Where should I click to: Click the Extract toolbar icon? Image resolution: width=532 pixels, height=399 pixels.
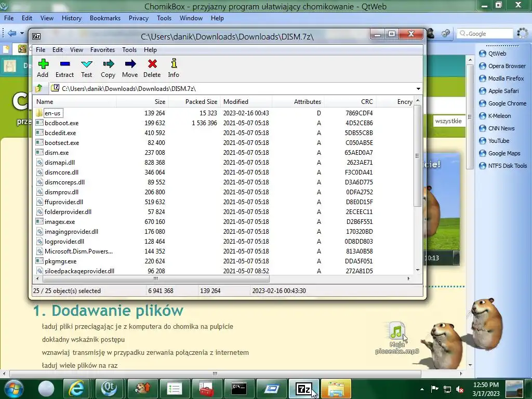click(x=64, y=68)
